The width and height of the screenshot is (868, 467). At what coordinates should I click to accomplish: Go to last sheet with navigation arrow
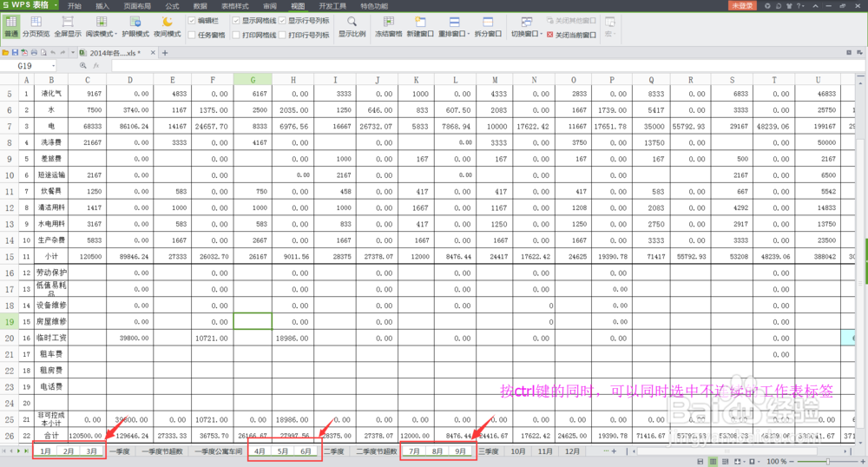26,451
